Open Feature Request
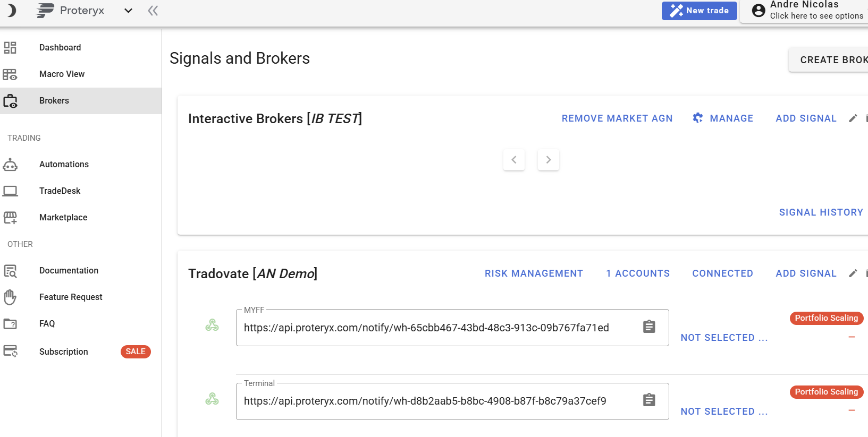Viewport: 868px width, 437px height. tap(71, 297)
